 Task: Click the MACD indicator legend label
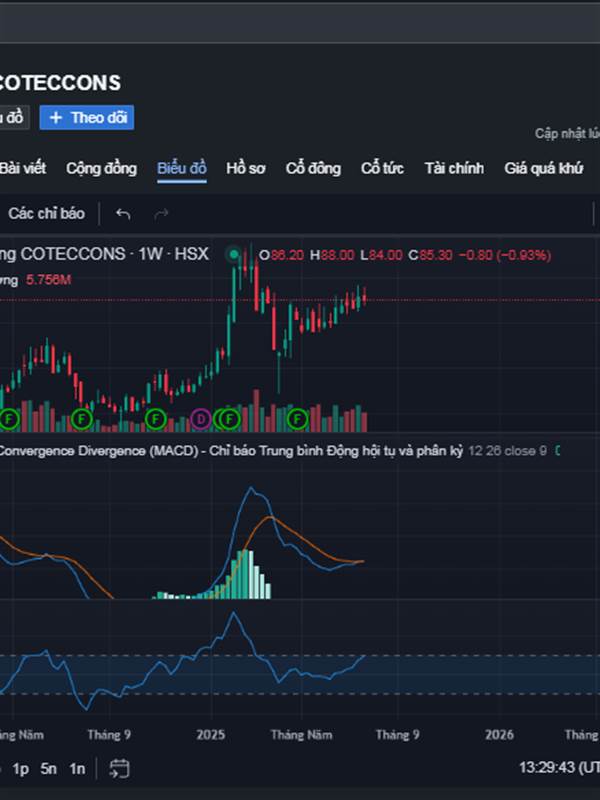231,451
